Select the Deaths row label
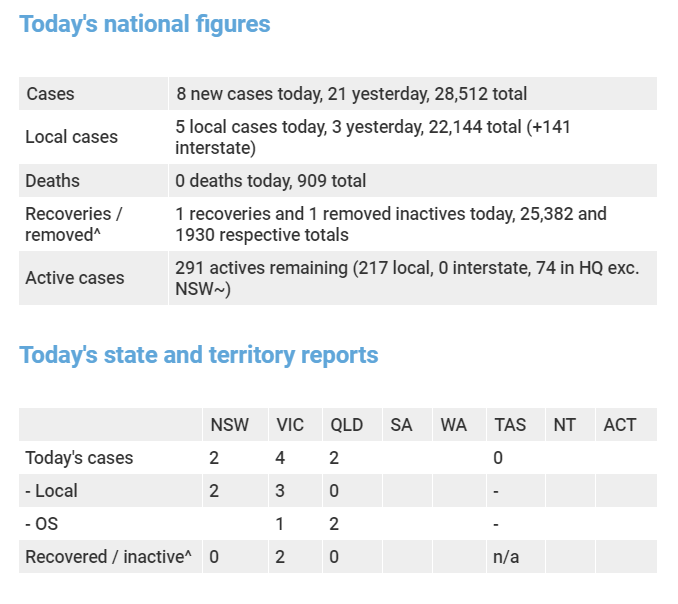 (53, 181)
